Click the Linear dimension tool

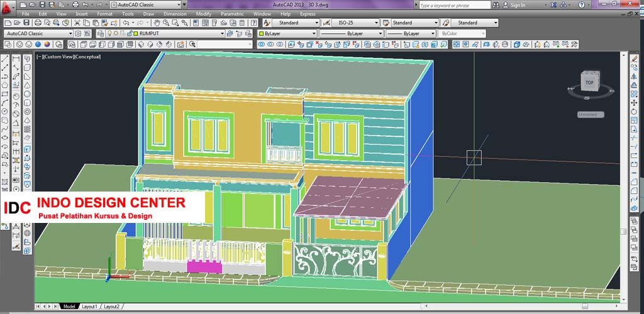click(x=16, y=59)
